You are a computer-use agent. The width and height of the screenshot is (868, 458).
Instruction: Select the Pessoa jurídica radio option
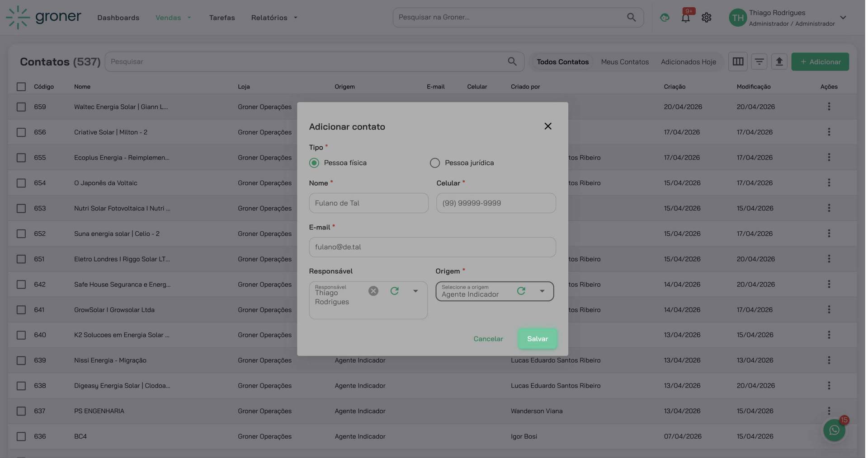click(434, 163)
